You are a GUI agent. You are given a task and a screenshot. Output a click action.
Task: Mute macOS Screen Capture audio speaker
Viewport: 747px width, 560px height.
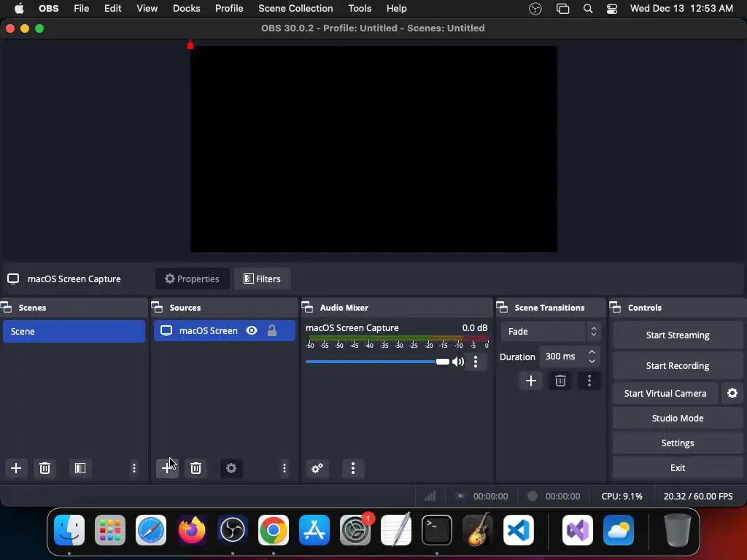click(458, 362)
